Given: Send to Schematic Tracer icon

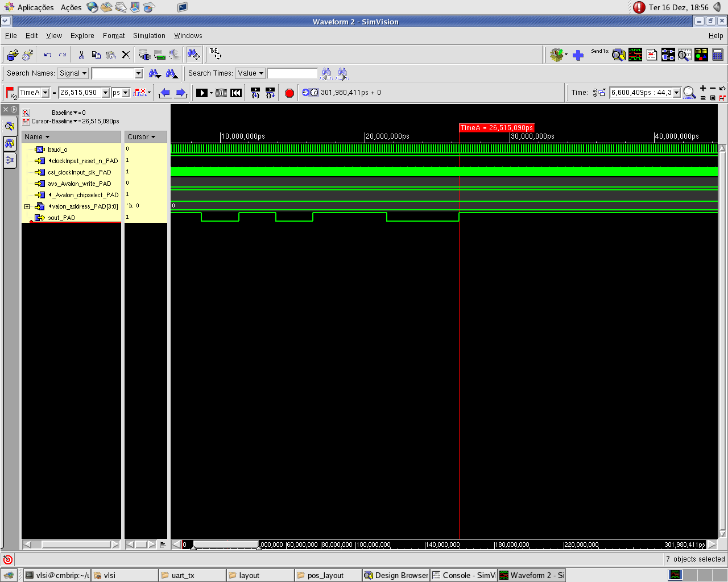Looking at the screenshot, I should 668,55.
